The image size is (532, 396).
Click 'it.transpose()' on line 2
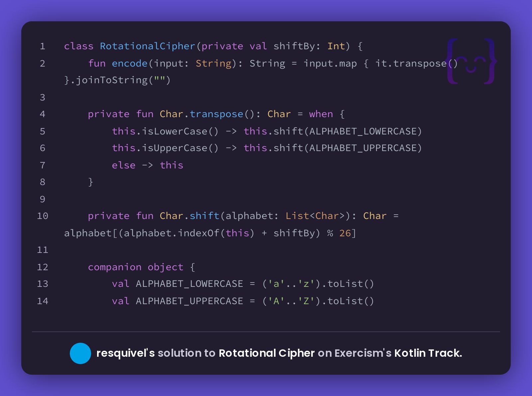click(417, 63)
